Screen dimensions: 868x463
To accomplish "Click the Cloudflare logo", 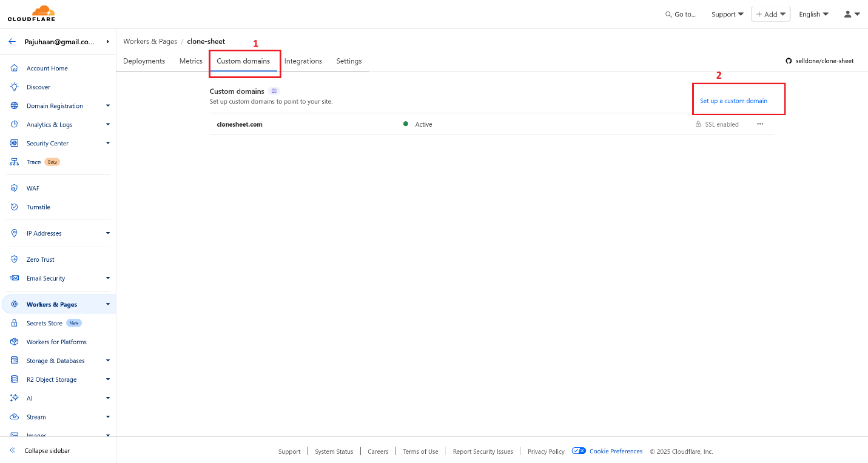I will pyautogui.click(x=31, y=13).
